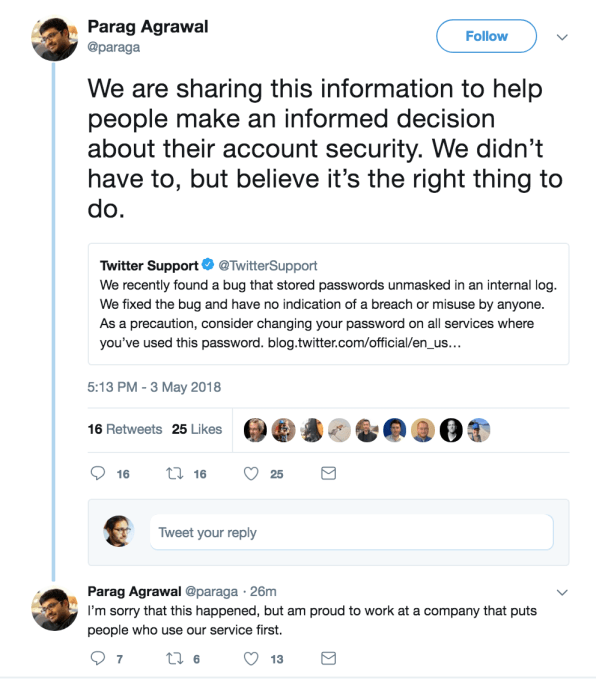Screen dimensions: 596x679
Task: Expand the follow-up tweet's chevron options menu
Action: (562, 592)
